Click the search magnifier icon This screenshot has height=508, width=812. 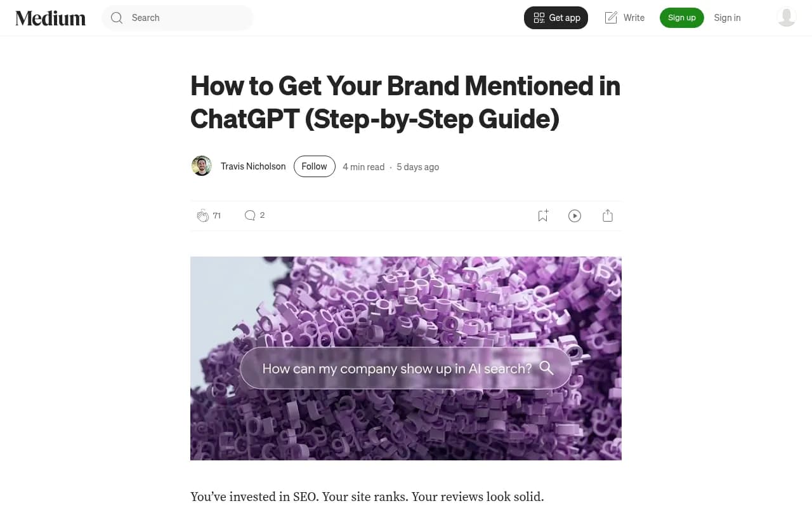click(117, 18)
